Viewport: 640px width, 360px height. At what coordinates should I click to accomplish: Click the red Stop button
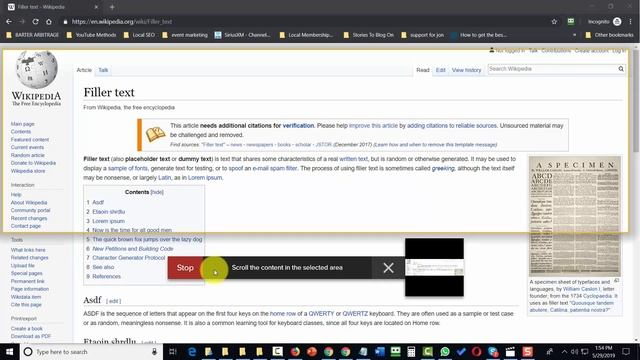pos(185,268)
